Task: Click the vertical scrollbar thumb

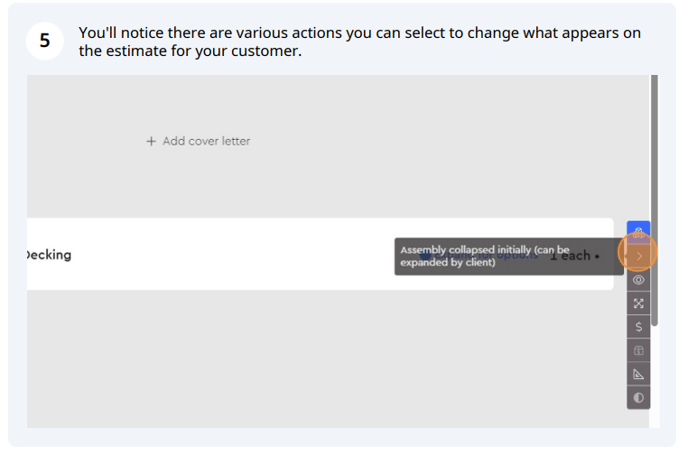Action: pyautogui.click(x=654, y=200)
